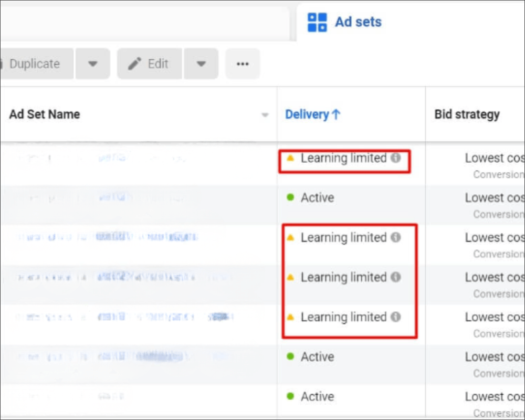Open blurred ad set name in fifth row
Viewport: 525px width, 420px height.
coord(124,317)
